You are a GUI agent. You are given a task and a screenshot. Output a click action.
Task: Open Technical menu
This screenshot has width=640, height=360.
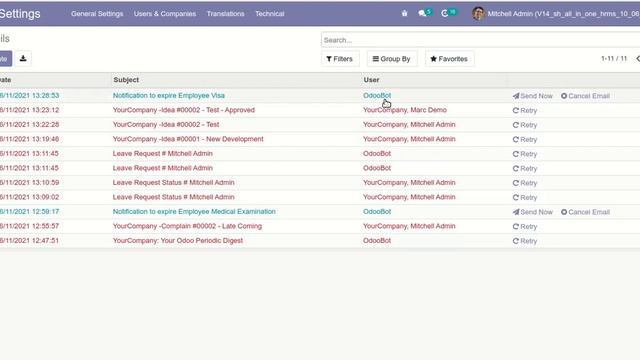pos(270,13)
